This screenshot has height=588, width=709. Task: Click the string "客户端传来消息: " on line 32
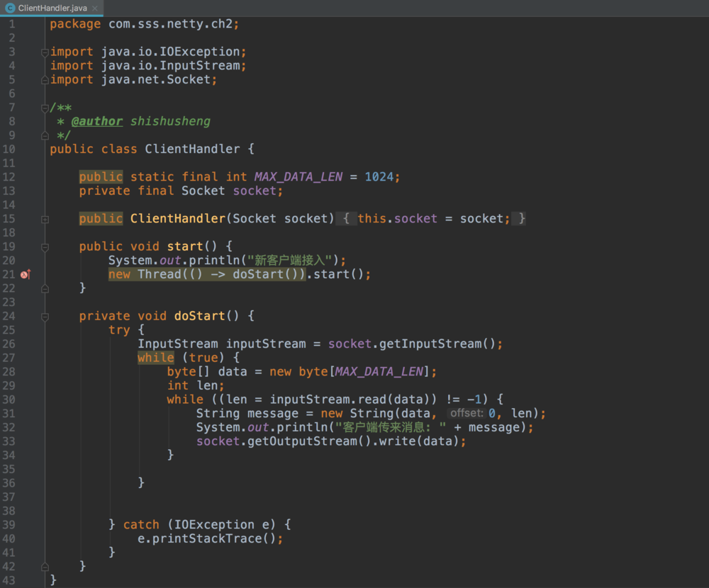390,428
